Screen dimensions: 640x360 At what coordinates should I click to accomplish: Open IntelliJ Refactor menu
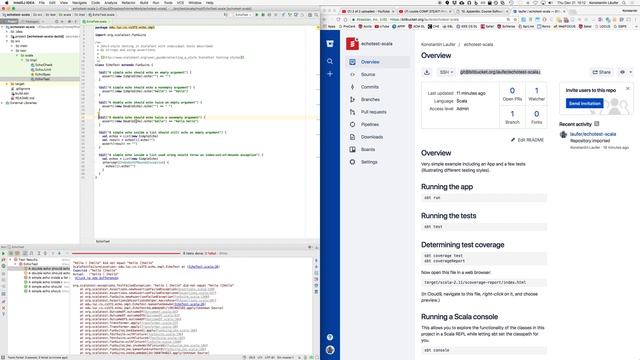point(128,2)
